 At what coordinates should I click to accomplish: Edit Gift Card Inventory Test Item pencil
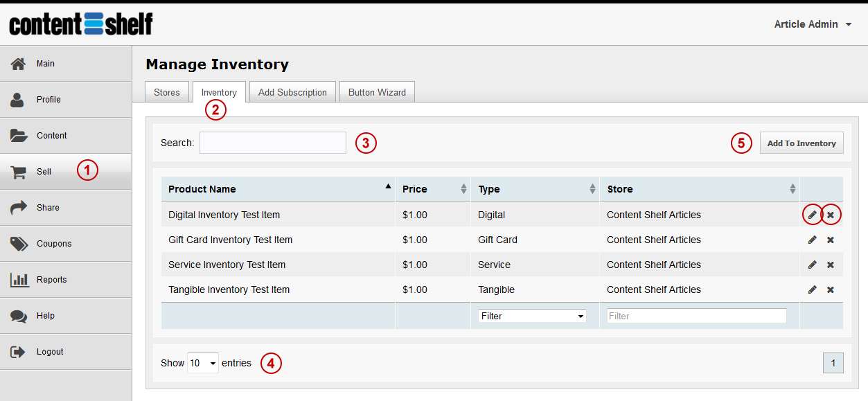tap(813, 240)
